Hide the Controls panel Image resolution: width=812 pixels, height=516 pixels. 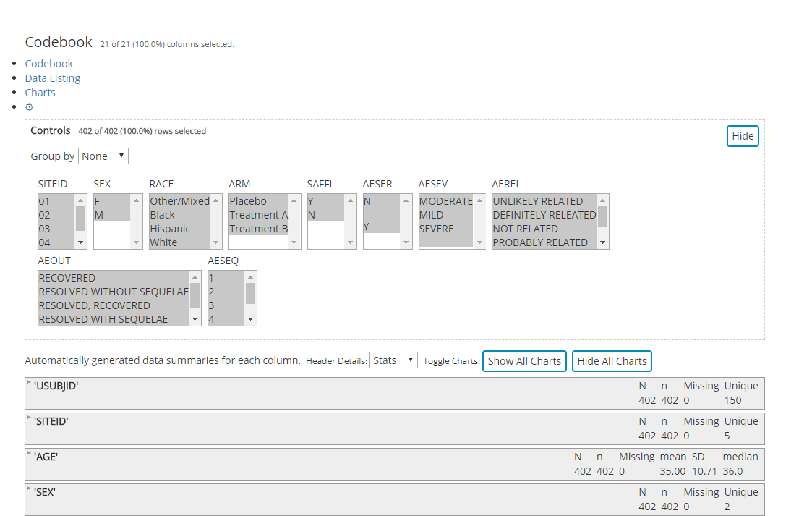tap(743, 136)
